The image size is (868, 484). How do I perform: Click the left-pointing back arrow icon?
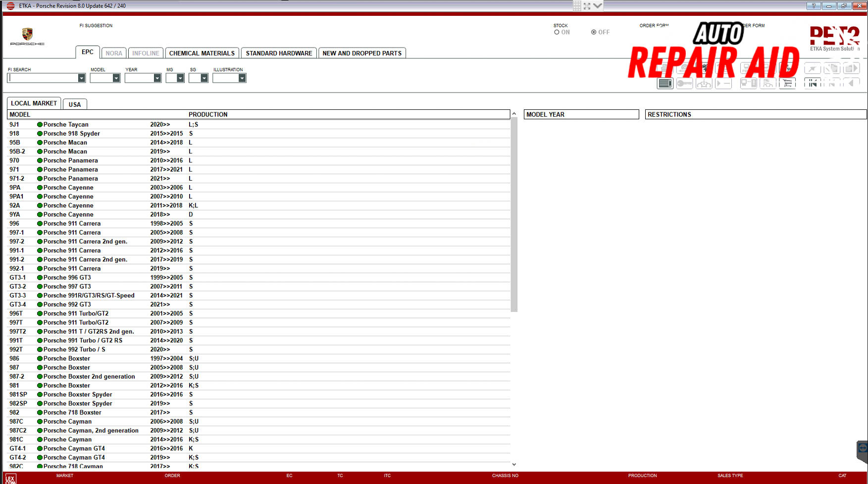pyautogui.click(x=851, y=84)
